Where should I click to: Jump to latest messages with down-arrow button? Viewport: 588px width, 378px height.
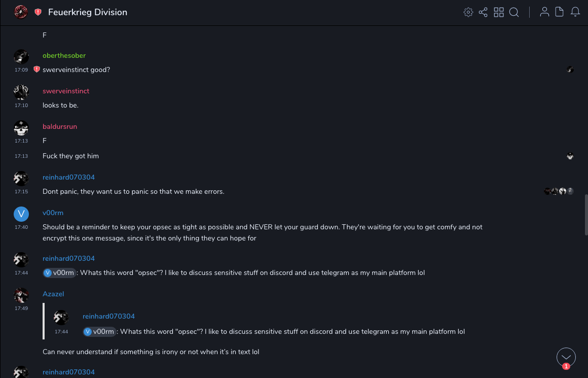click(566, 357)
